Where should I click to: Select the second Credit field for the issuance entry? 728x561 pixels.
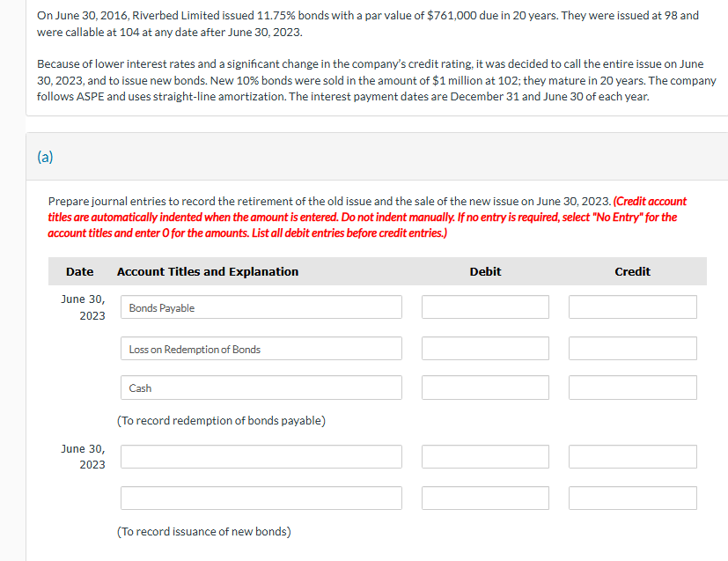tap(632, 498)
